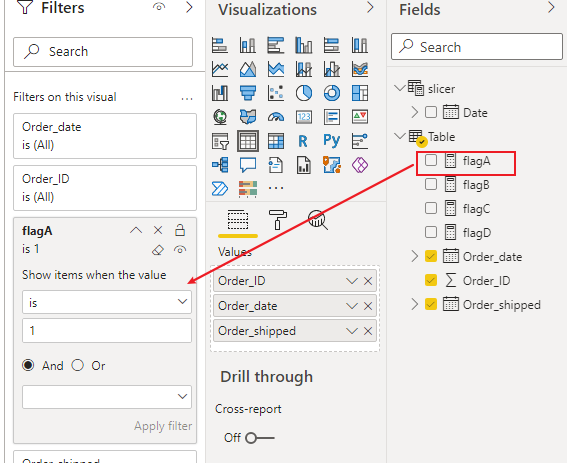
Task: Select the Power Automate visual
Action: tap(219, 188)
